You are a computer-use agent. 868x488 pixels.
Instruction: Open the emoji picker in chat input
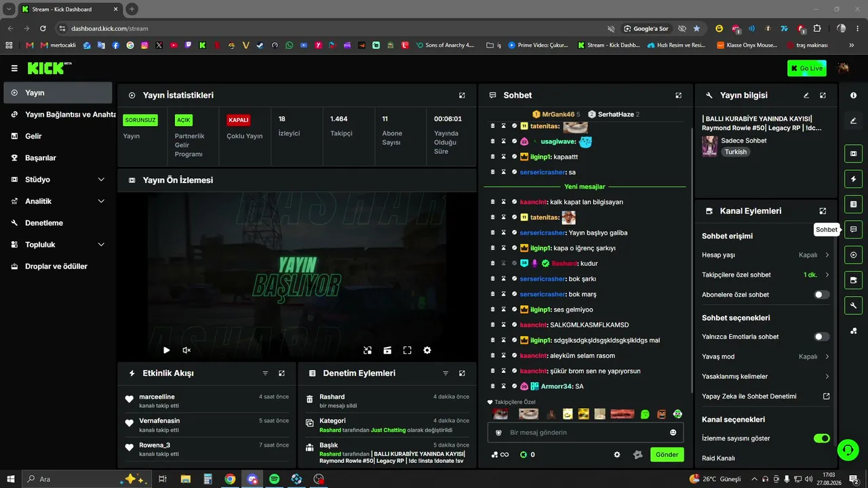[673, 432]
